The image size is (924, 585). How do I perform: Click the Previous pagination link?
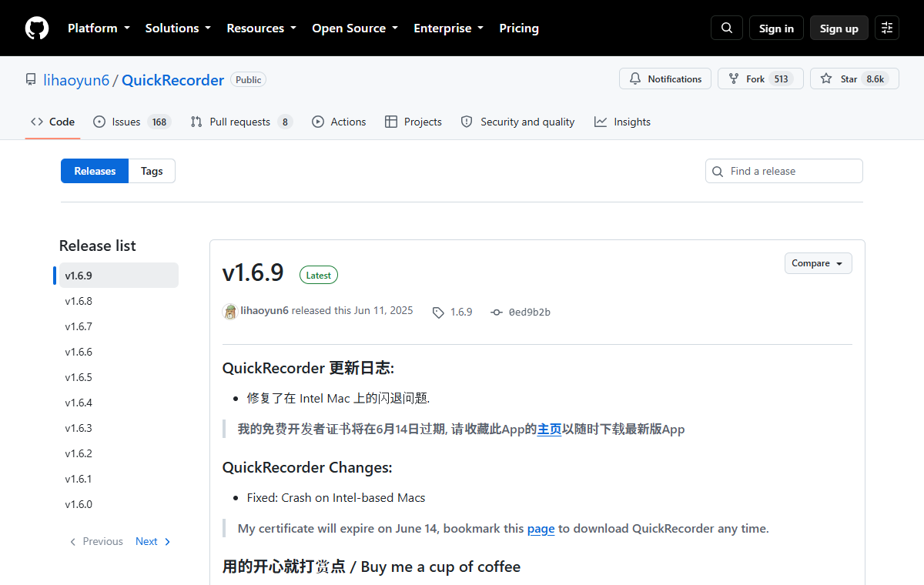tap(96, 542)
